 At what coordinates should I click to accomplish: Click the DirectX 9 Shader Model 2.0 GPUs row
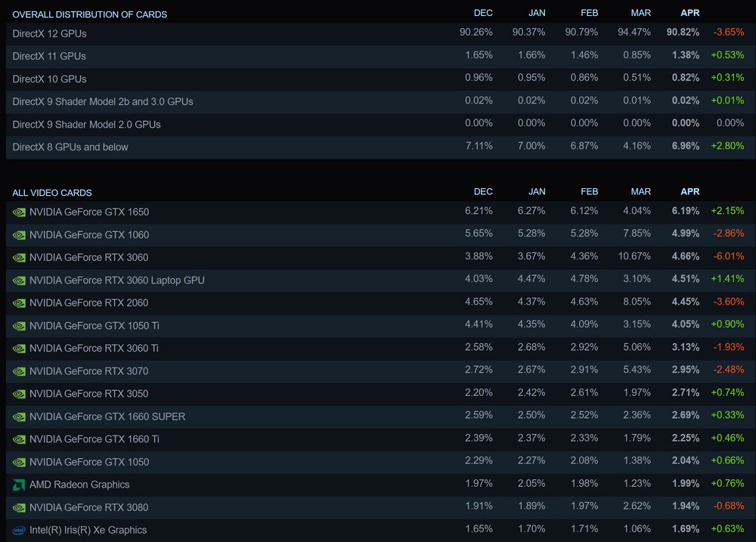coord(381,125)
